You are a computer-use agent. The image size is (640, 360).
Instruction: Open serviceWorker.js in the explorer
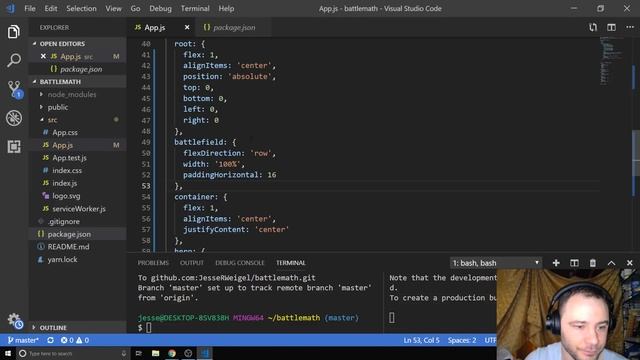(78, 209)
